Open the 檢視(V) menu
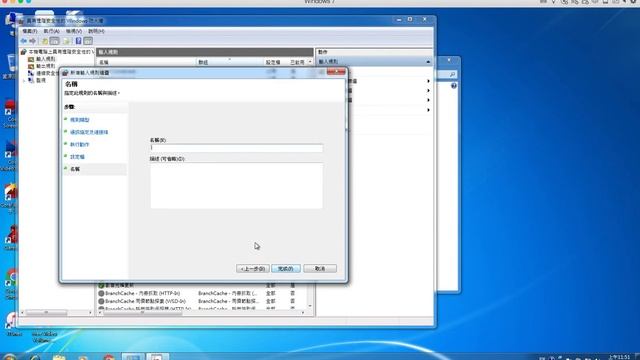The height and width of the screenshot is (360, 640). (74, 31)
